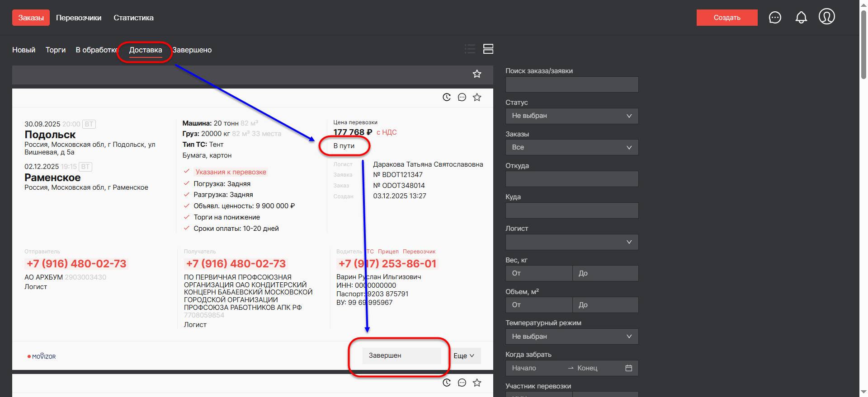Open the Подольск order comments icon
The width and height of the screenshot is (868, 397).
coord(462,97)
